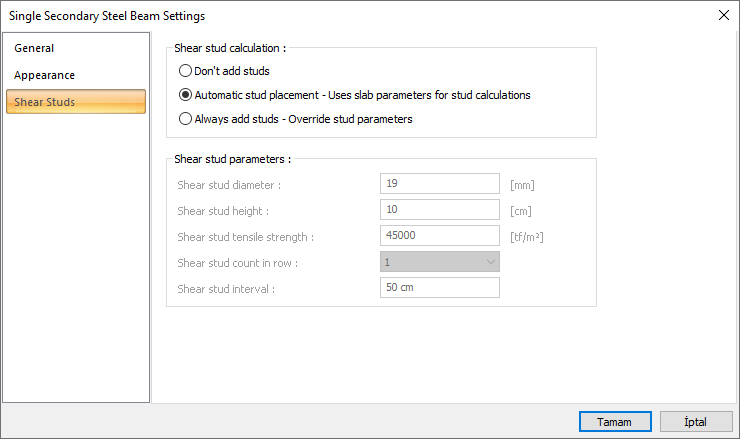
Task: Click the Shear stud diameter label
Action: click(229, 185)
